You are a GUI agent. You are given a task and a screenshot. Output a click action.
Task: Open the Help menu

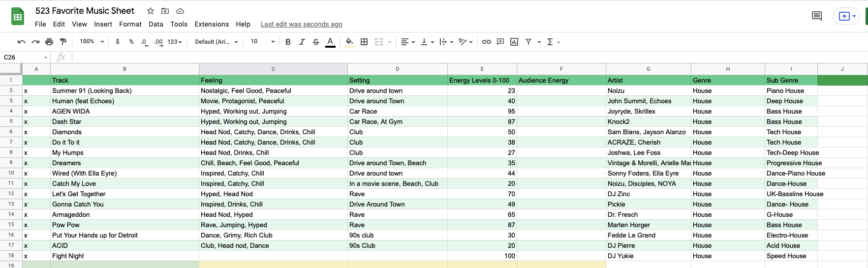tap(243, 24)
